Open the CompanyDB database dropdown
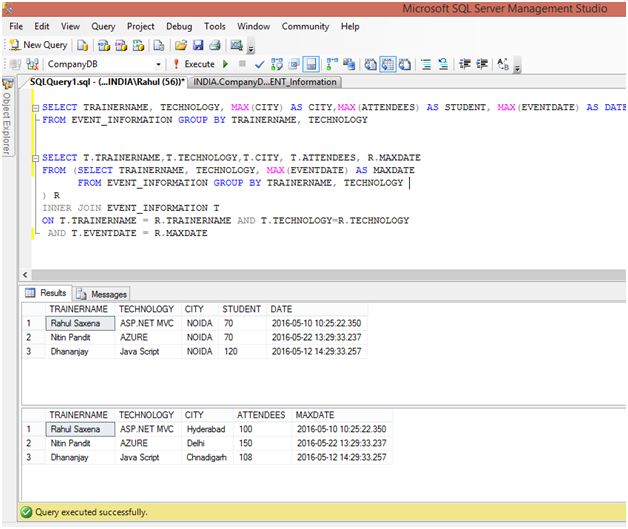 pyautogui.click(x=159, y=64)
